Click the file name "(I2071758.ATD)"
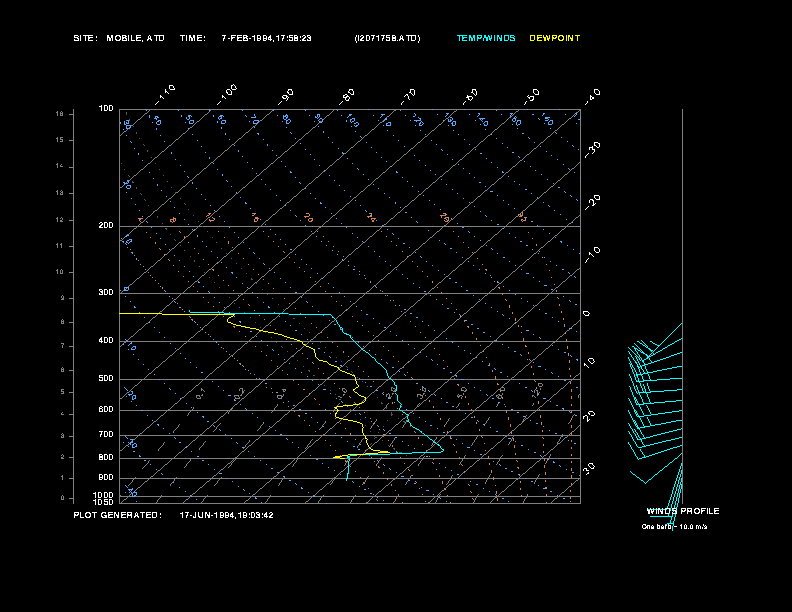792x612 pixels. coord(387,38)
